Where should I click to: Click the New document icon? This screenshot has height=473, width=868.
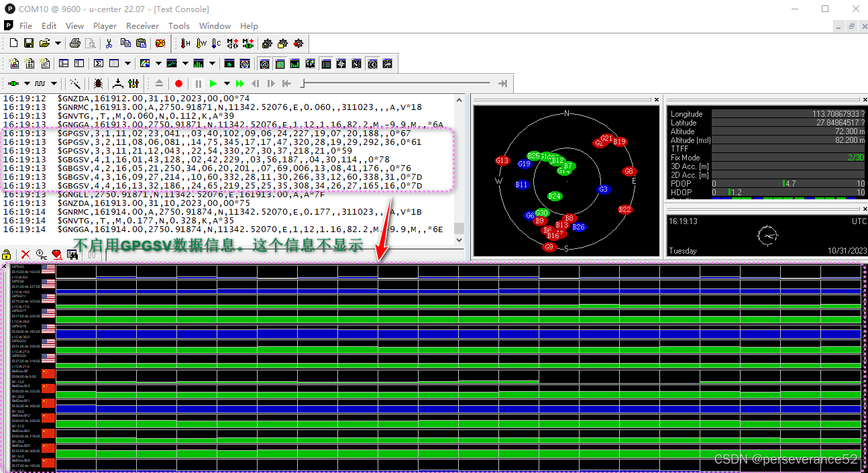click(13, 43)
